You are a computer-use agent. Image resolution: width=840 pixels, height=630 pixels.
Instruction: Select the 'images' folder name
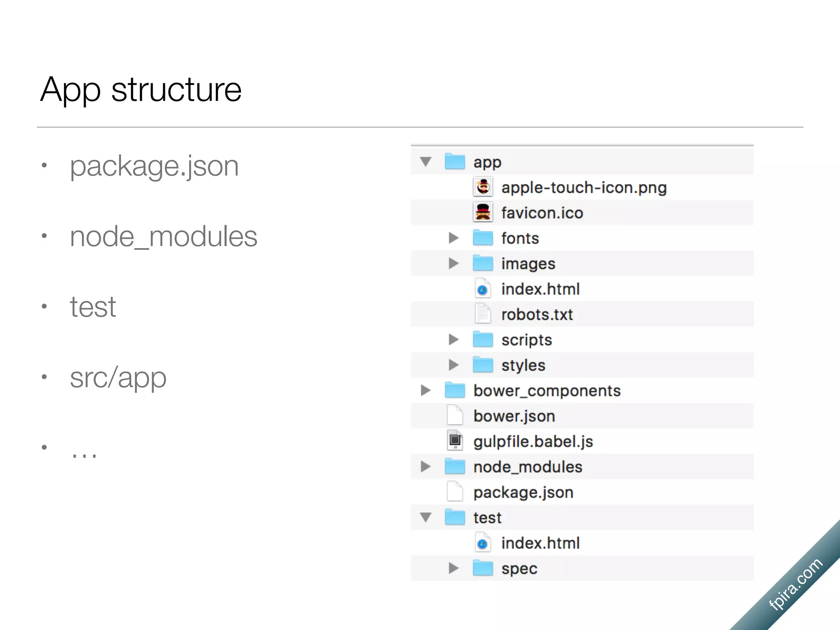click(x=528, y=265)
